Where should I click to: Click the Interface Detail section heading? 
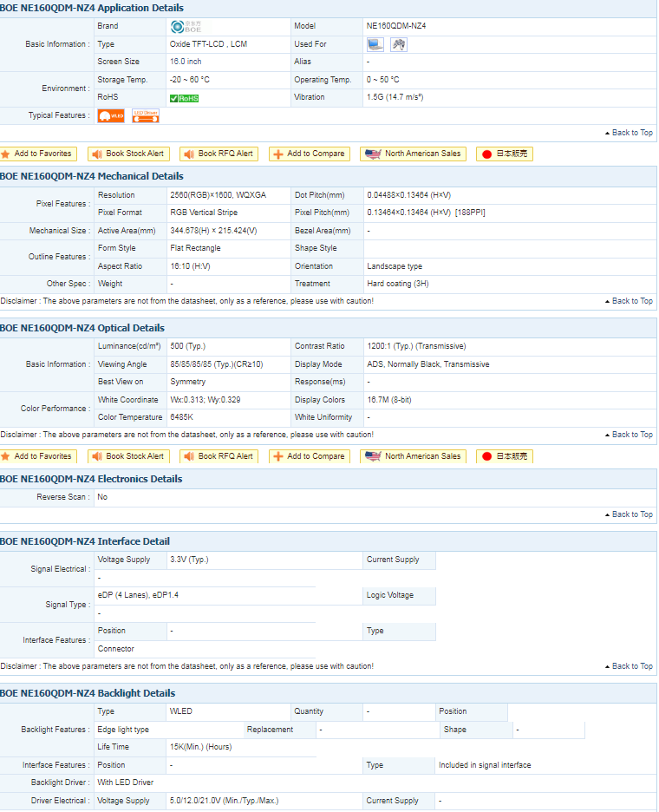click(x=85, y=541)
